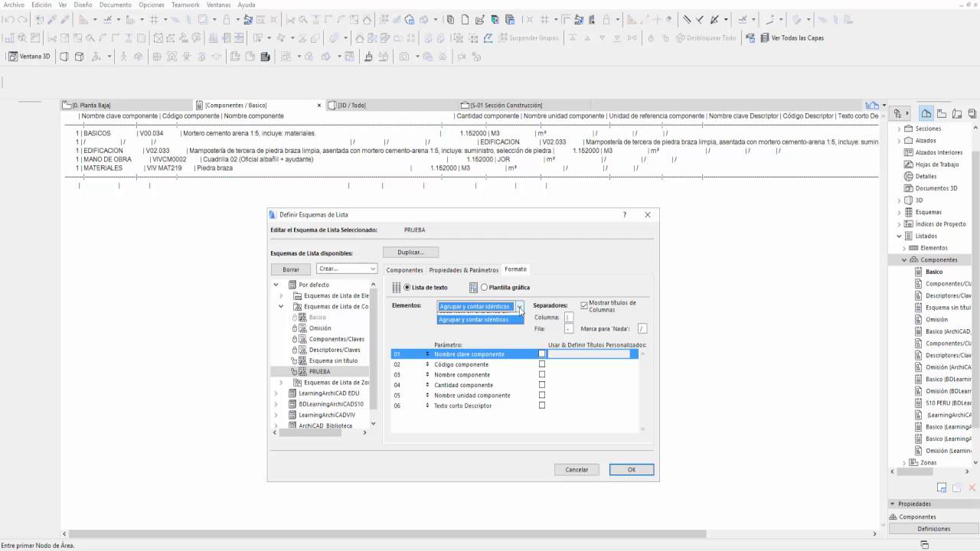Open the Crear... dropdown

(x=347, y=269)
